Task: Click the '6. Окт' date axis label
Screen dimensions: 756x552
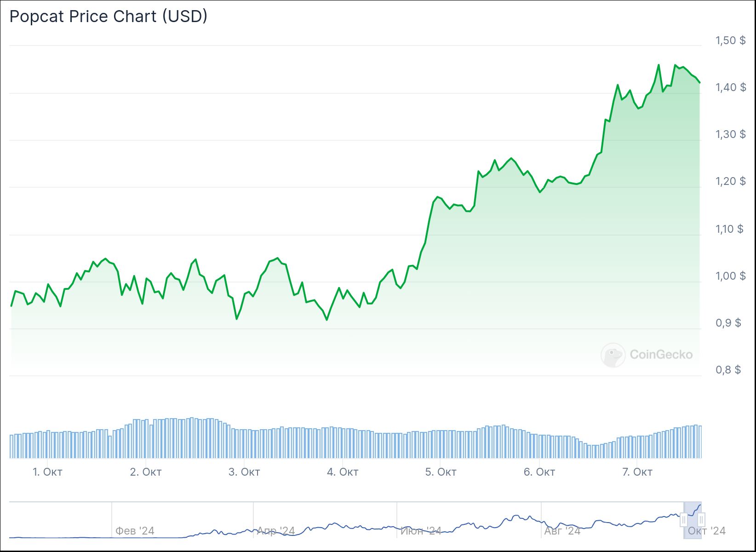Action: (539, 472)
